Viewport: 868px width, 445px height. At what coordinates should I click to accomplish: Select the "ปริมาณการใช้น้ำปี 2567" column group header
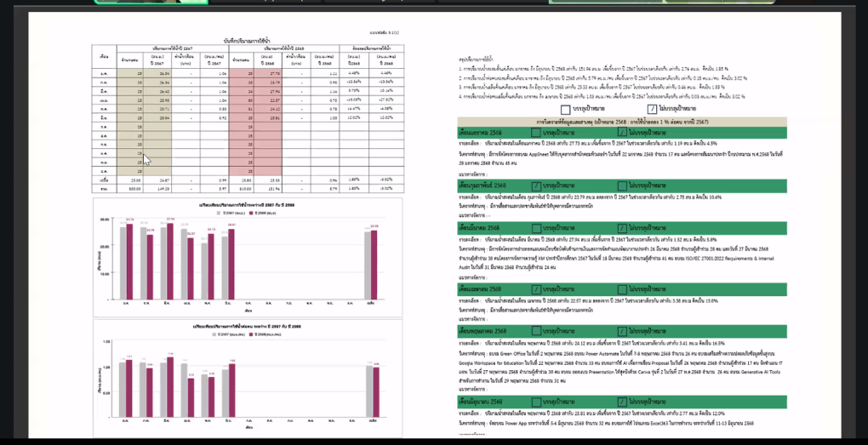171,49
